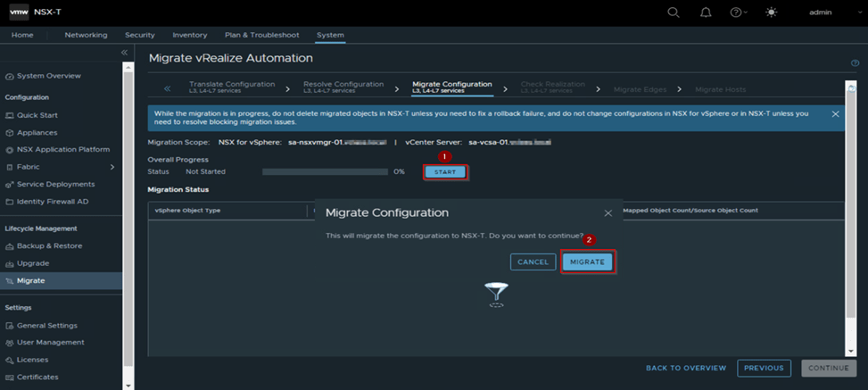Expand the Fabric submenu arrow
868x390 pixels.
112,167
